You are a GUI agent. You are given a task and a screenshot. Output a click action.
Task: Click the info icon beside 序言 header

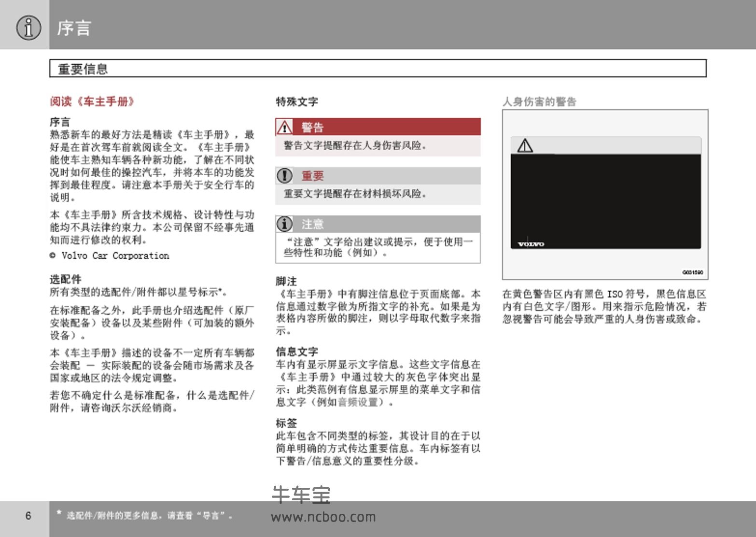pos(28,28)
